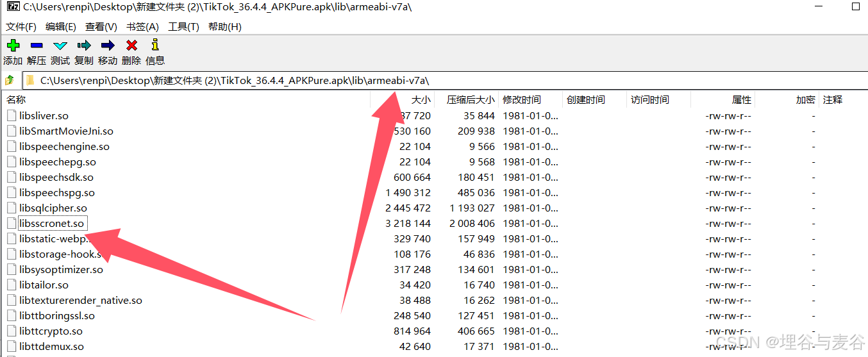Viewport: 868px width, 357px height.
Task: Select the libttboringssl.so file name
Action: click(x=57, y=316)
